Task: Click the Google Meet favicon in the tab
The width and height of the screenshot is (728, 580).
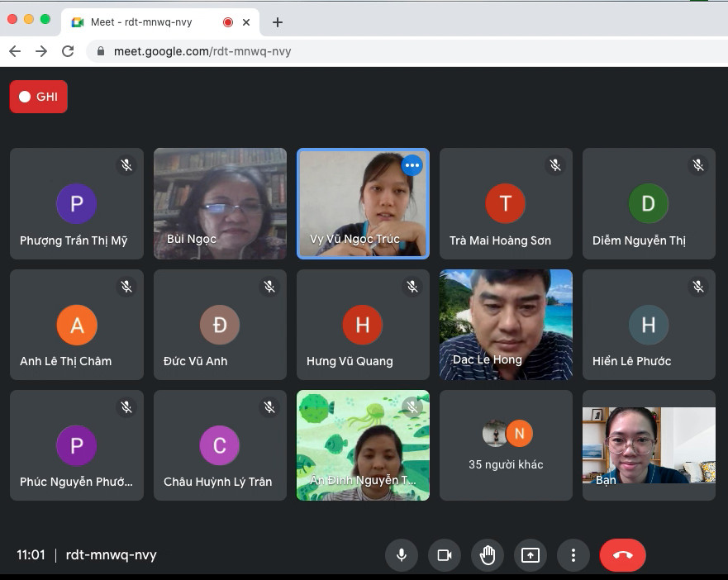Action: [x=77, y=22]
